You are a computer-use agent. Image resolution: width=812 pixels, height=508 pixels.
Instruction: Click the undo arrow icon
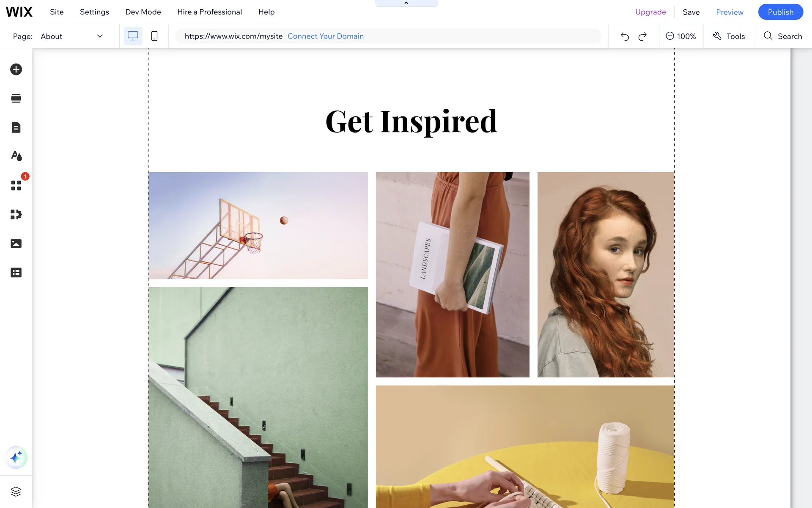click(625, 36)
